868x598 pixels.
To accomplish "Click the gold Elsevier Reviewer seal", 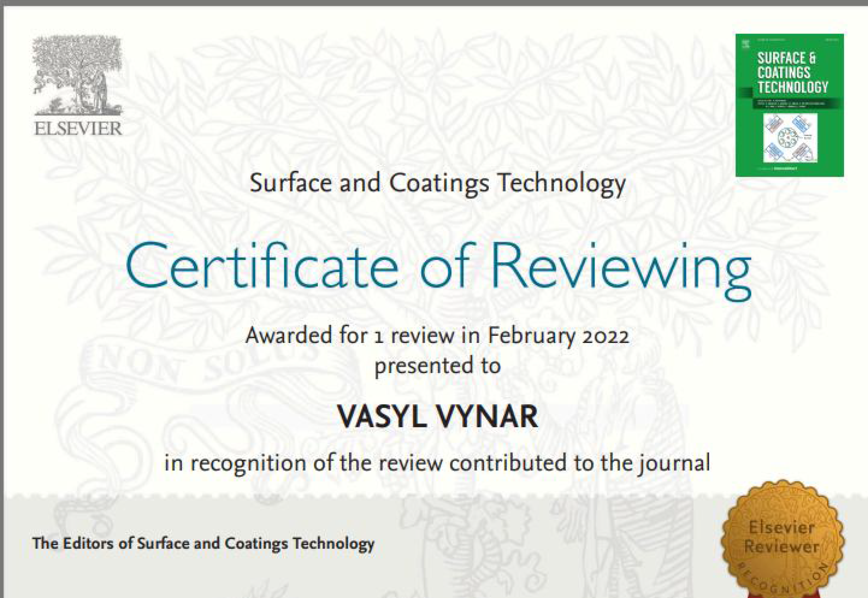I will tap(782, 539).
